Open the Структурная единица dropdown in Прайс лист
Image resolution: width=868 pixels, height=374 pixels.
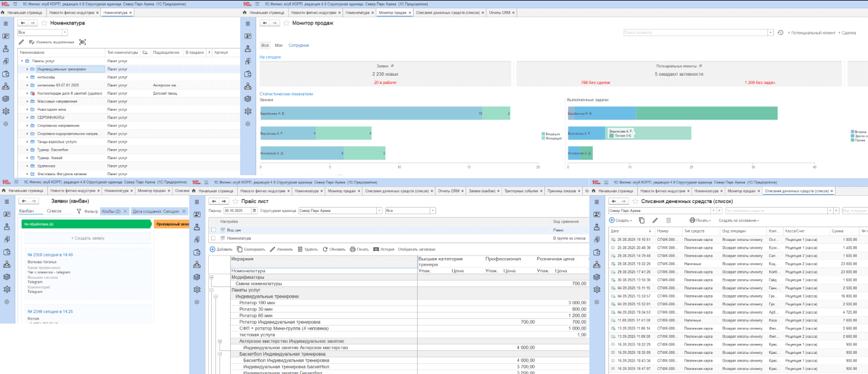(379, 211)
